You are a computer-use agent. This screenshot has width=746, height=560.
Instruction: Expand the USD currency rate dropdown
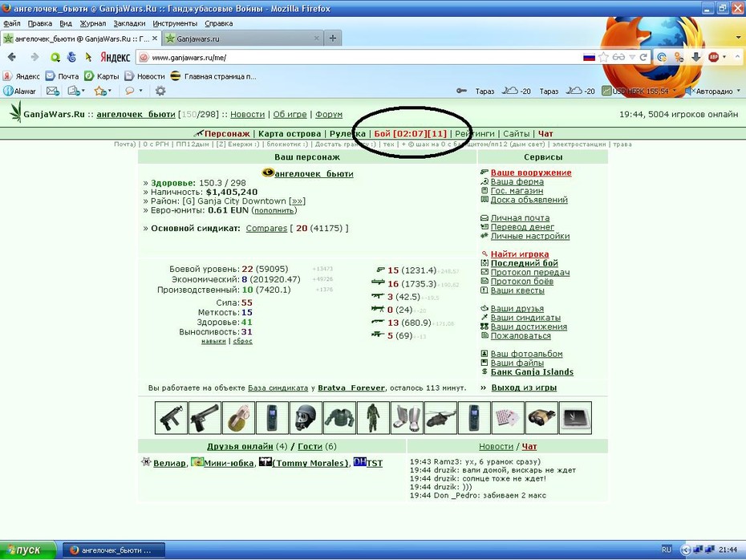(x=675, y=91)
